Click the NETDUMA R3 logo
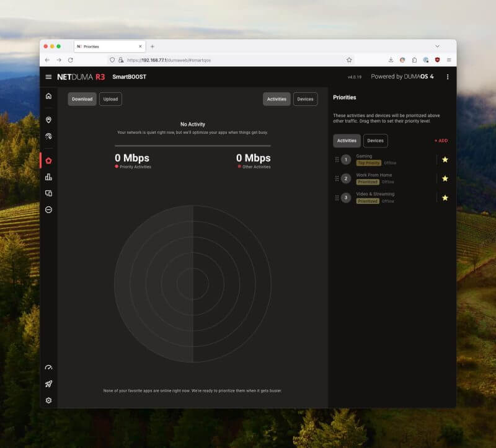The width and height of the screenshot is (496, 448). 81,77
